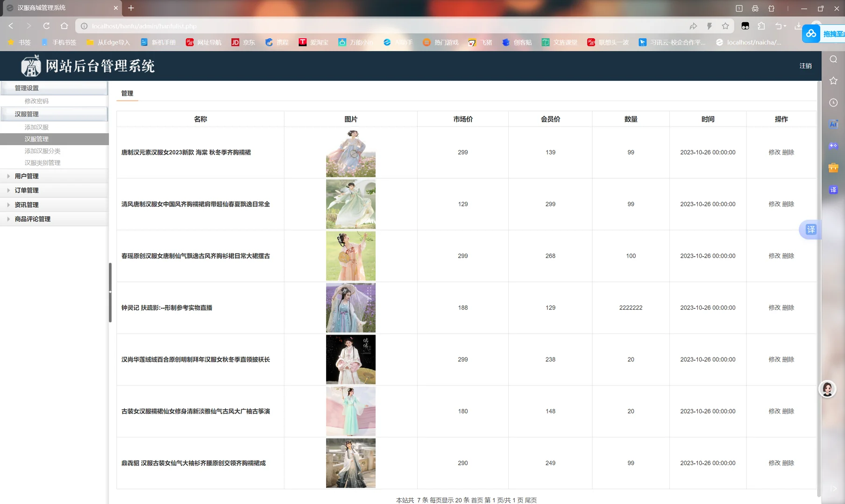845x504 pixels.
Task: Open the sidebar orange toolbox icon
Action: click(833, 168)
